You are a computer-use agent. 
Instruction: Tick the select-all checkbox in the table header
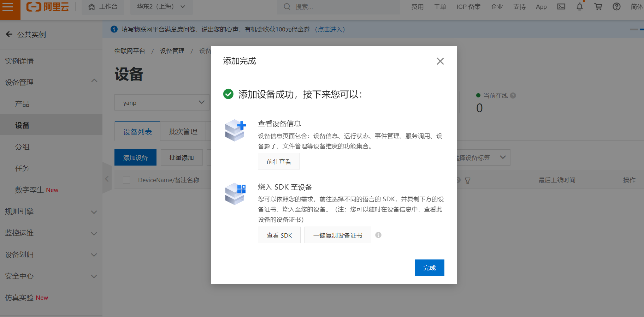(126, 180)
